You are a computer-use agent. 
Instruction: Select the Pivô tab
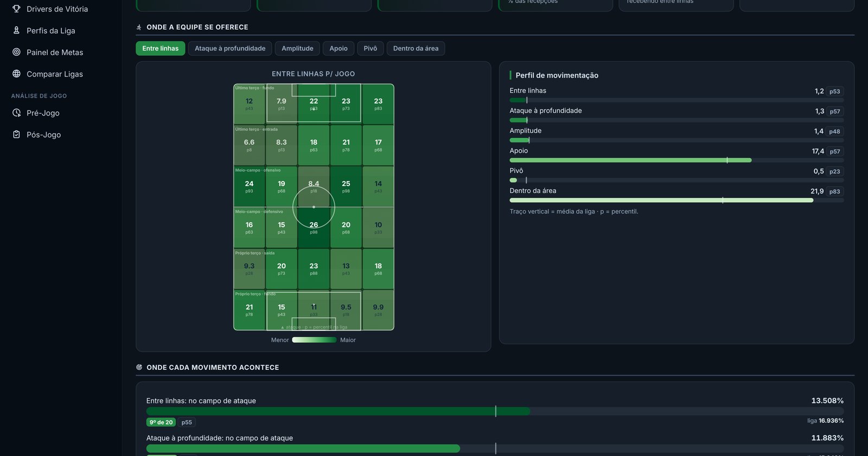tap(371, 48)
